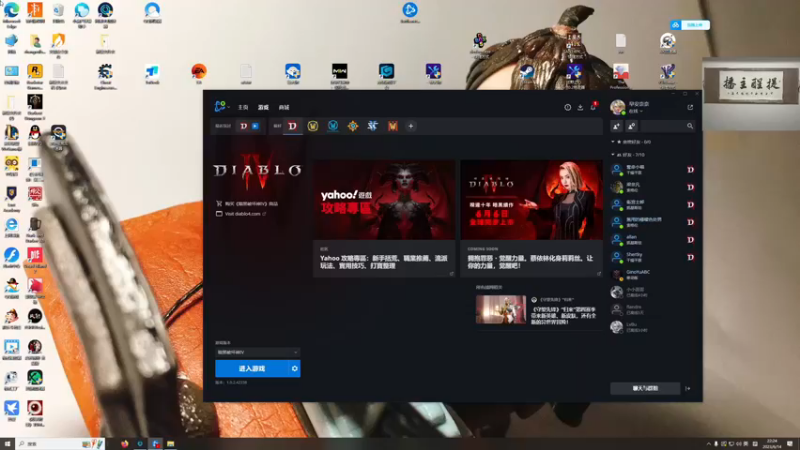Open the notifications bell with red badge

click(x=593, y=107)
